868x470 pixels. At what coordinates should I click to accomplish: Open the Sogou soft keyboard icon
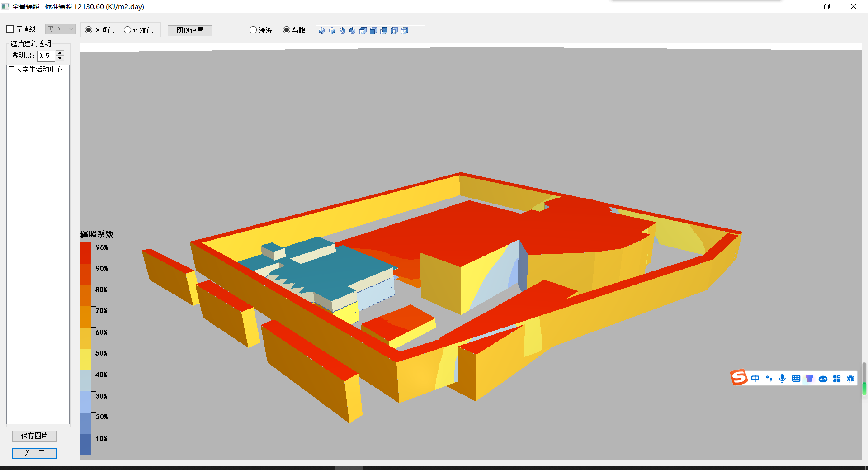(x=796, y=379)
